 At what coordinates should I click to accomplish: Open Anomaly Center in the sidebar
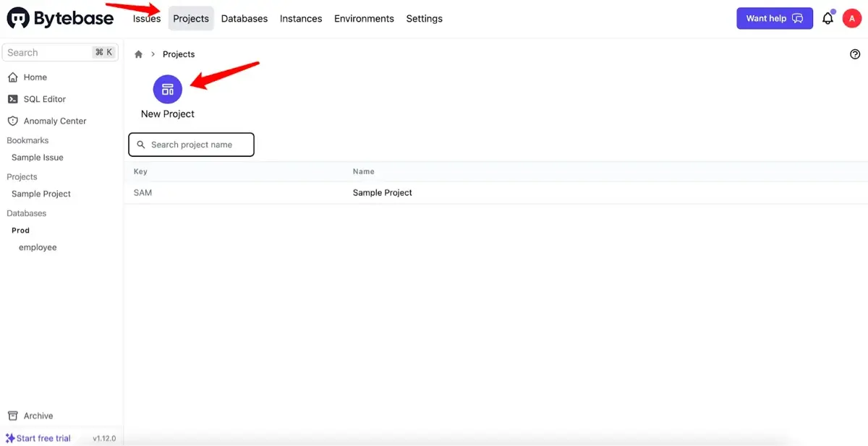54,121
